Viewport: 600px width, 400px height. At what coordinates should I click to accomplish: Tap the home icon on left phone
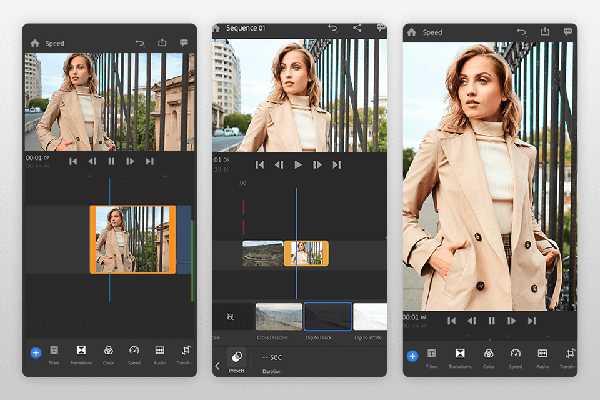tap(35, 43)
